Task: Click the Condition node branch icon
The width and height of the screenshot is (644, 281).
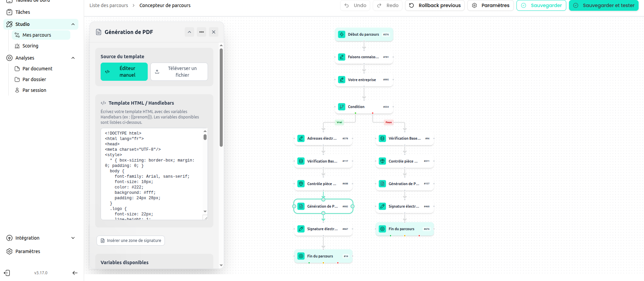Action: [342, 107]
